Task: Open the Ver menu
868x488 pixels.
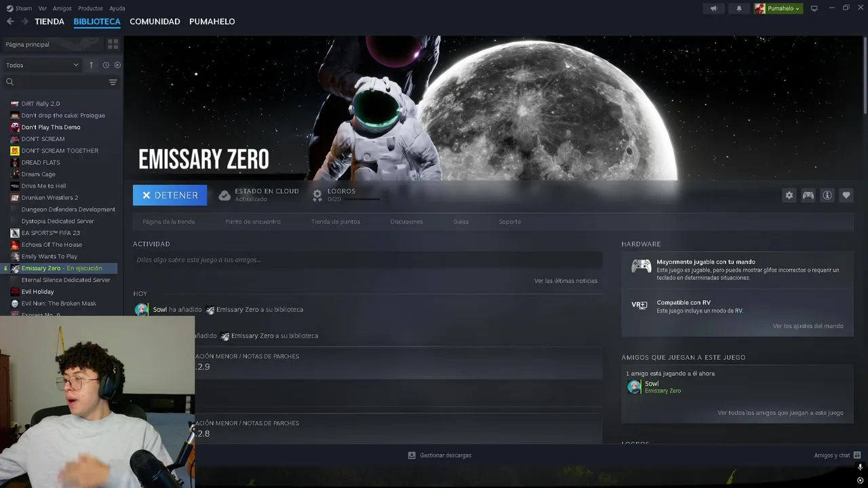Action: pyautogui.click(x=43, y=8)
